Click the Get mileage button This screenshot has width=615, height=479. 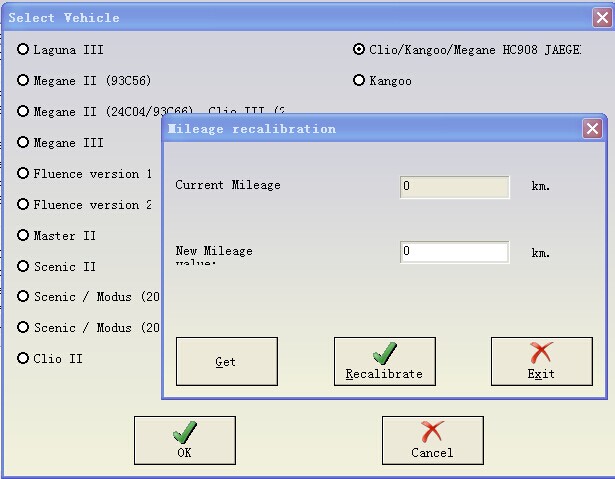[226, 361]
